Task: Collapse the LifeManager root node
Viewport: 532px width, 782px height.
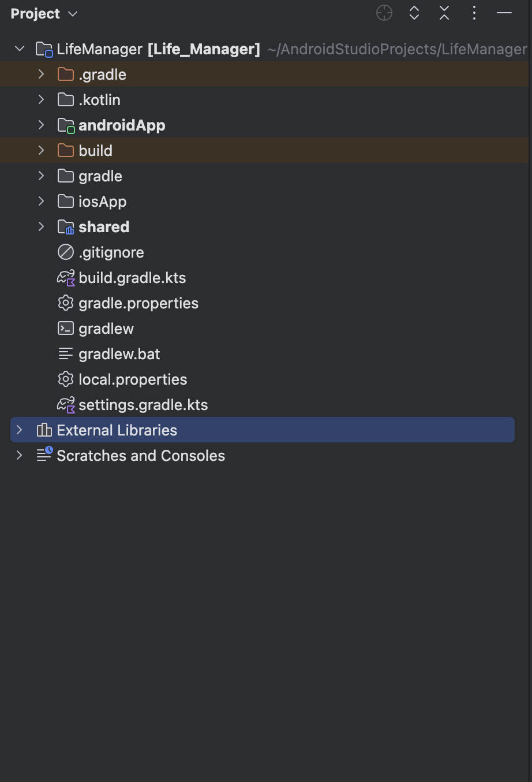Action: 20,49
